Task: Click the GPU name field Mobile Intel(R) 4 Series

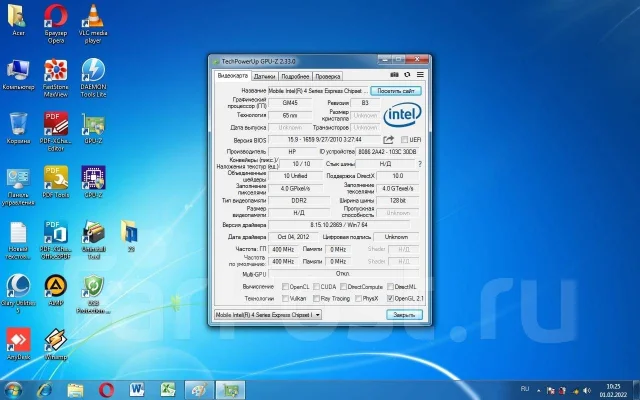Action: tap(318, 91)
